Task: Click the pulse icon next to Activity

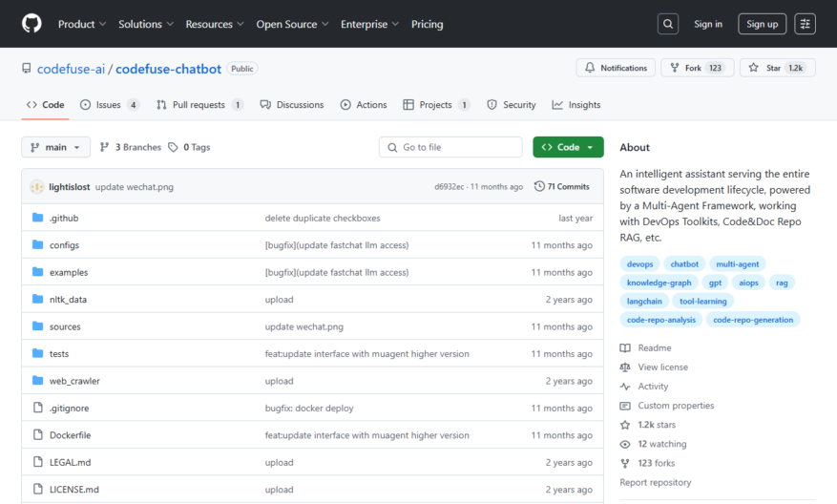Action: click(x=625, y=387)
